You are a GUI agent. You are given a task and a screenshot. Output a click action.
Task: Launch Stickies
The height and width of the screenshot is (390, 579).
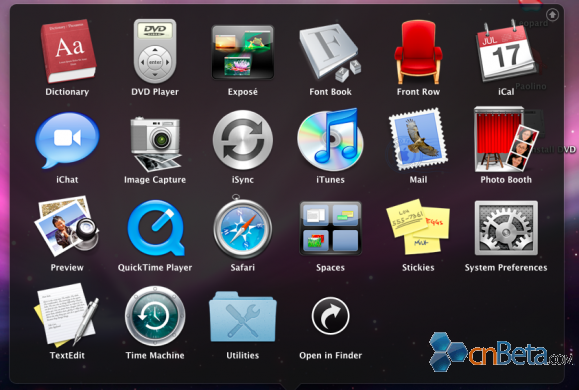coord(418,227)
